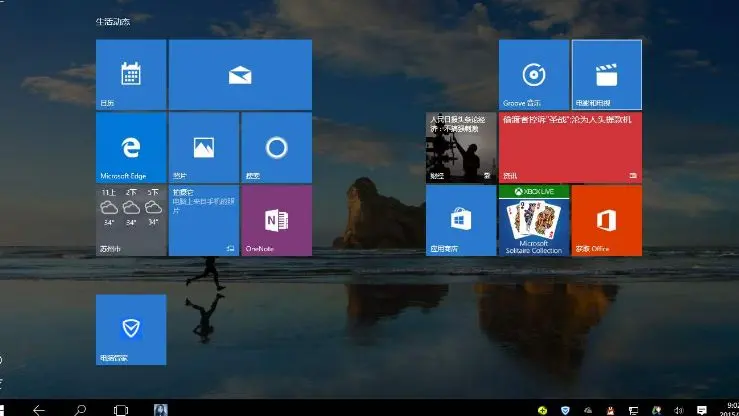Open the red News headline tile
This screenshot has height=416, width=739.
[570, 147]
